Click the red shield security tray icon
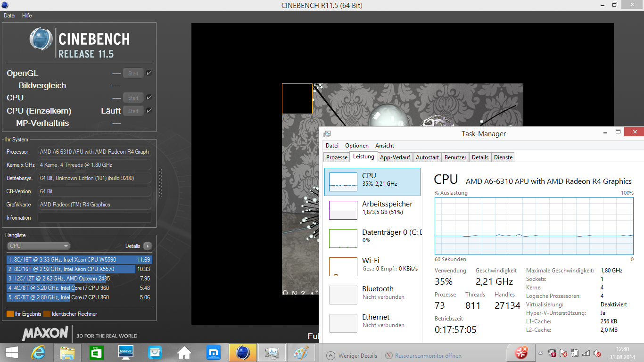The image size is (644, 362). click(552, 353)
